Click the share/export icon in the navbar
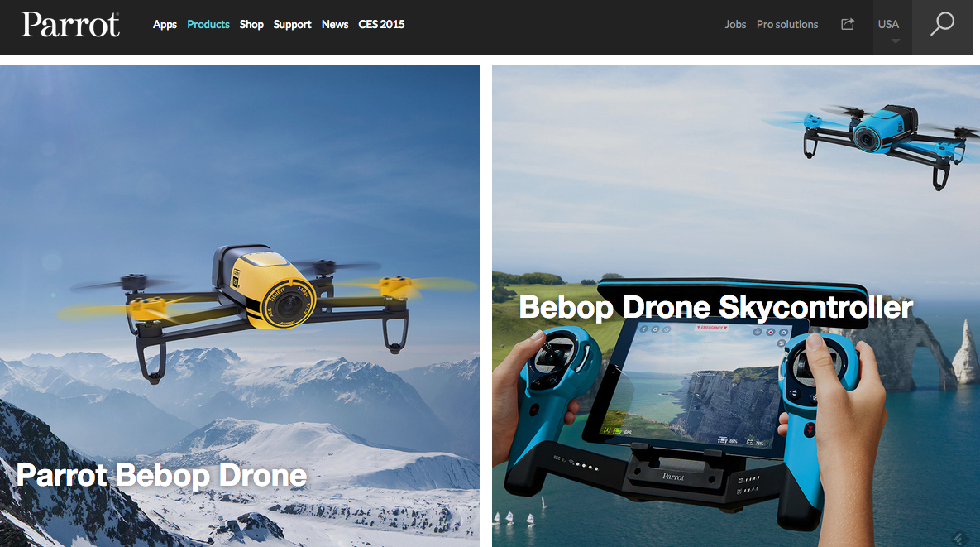The height and width of the screenshot is (547, 980). tap(847, 25)
